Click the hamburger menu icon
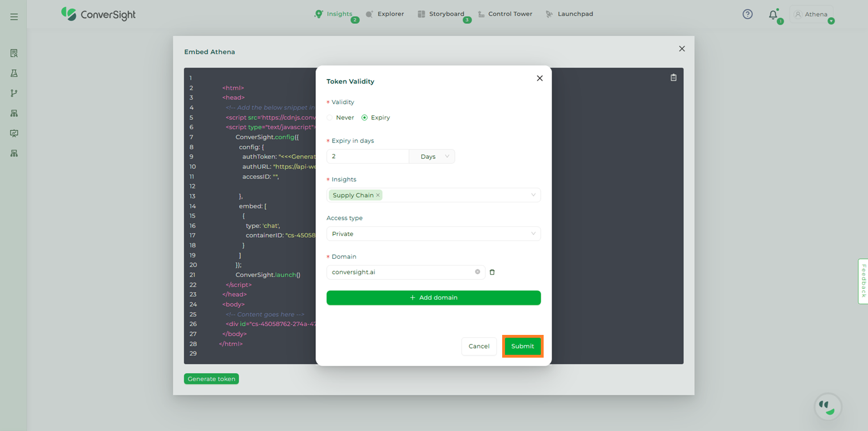868x431 pixels. (x=14, y=17)
